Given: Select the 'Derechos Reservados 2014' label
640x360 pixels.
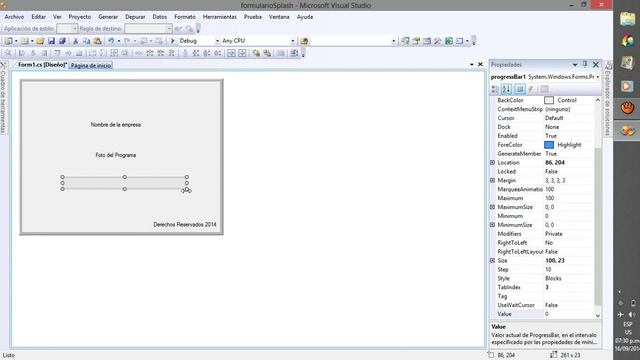Looking at the screenshot, I should click(x=185, y=224).
